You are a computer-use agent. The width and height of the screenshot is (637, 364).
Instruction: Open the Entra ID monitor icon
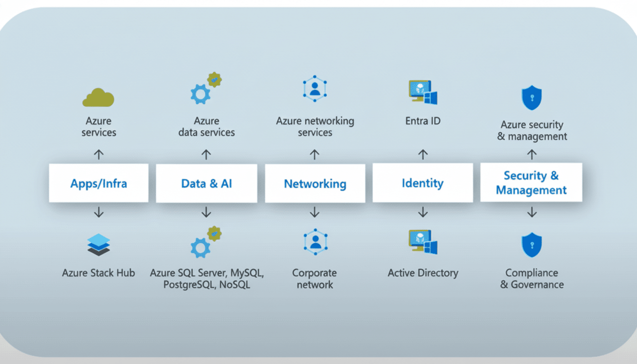(421, 91)
